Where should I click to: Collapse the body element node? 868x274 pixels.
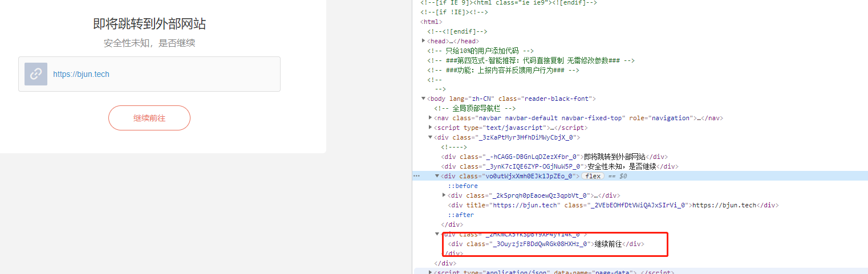coord(423,99)
